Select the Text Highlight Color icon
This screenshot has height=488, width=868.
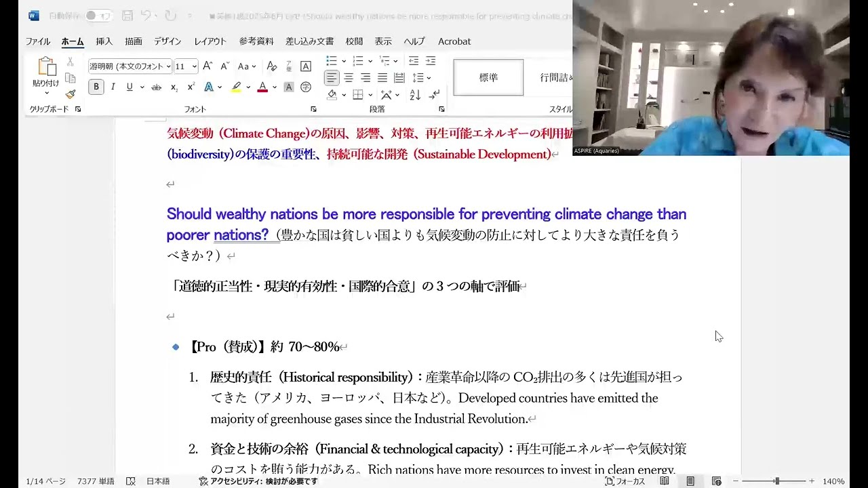[x=236, y=87]
